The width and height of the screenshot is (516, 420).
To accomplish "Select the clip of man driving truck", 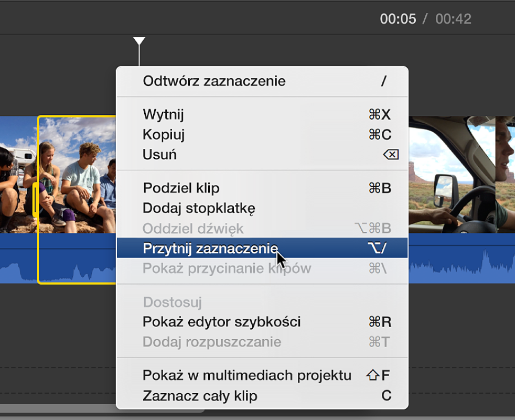I will (451, 175).
